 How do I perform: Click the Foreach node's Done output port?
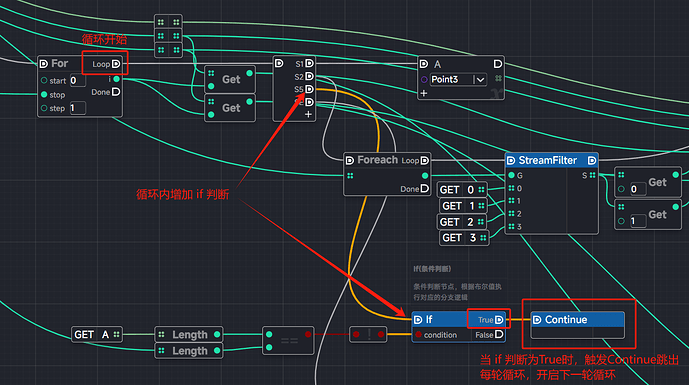(424, 189)
